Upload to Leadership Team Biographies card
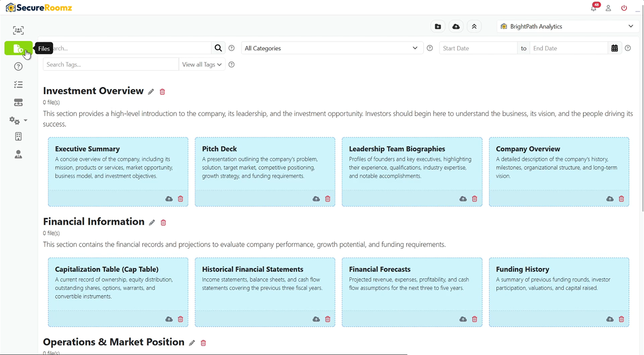This screenshot has height=355, width=644. 463,199
